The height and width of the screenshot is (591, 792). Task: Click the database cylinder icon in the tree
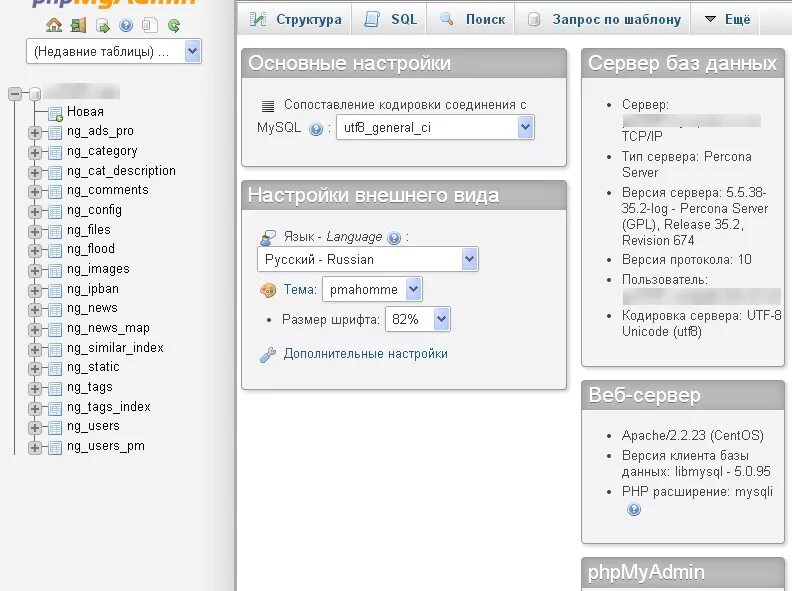[35, 93]
